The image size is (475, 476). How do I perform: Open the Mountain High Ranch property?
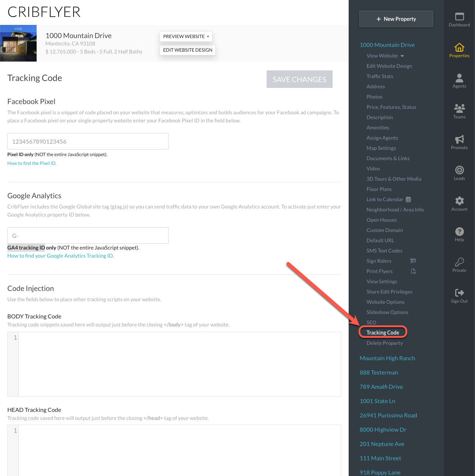point(387,358)
